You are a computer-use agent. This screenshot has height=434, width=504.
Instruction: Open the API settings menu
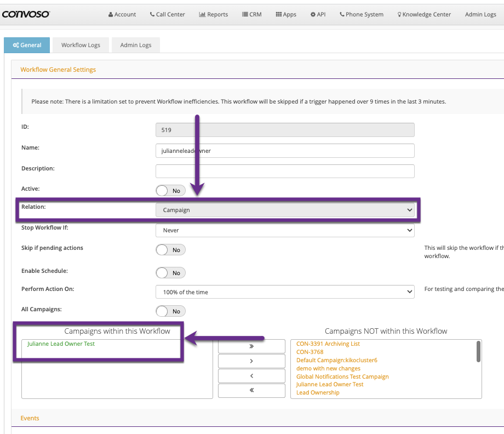click(x=318, y=14)
